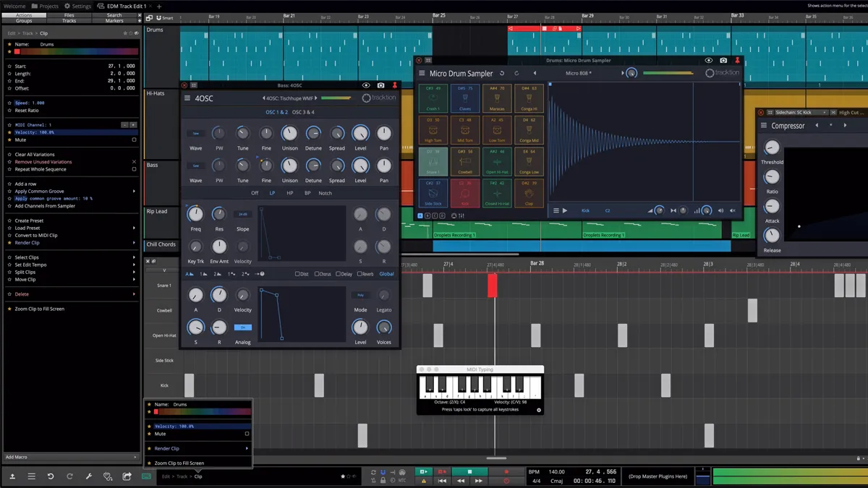Click the Compressor Threshold knob
Screen dimensions: 868x488
[772, 147]
